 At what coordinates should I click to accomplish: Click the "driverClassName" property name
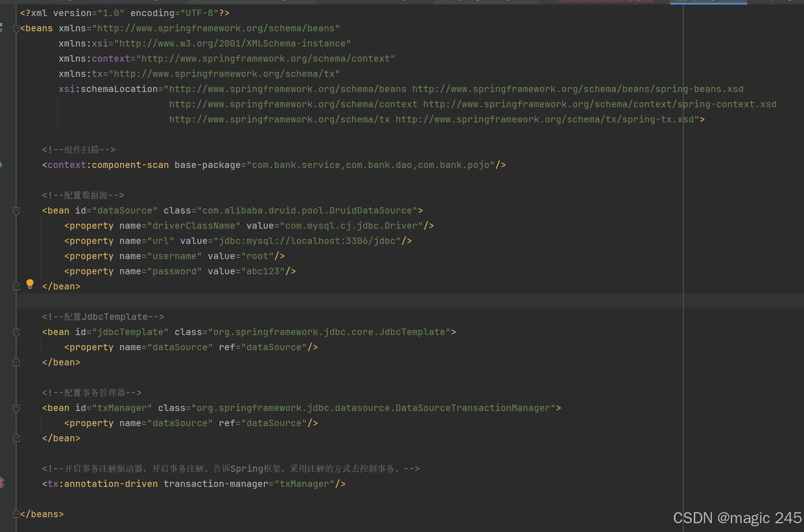194,226
